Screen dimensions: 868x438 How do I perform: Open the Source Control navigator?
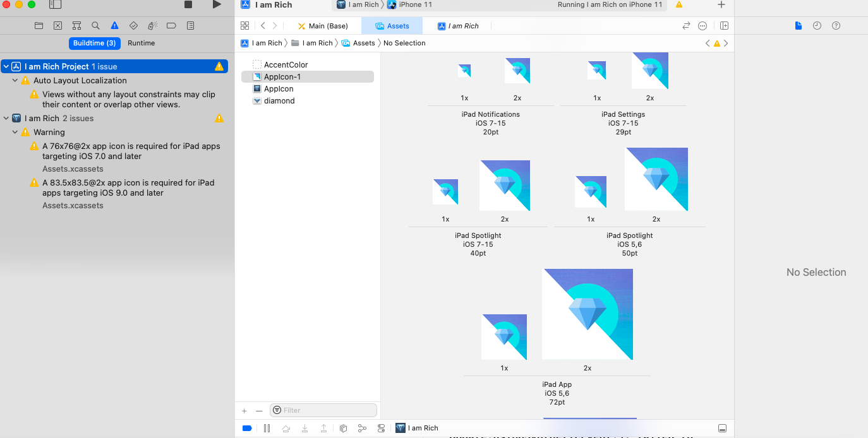point(58,26)
